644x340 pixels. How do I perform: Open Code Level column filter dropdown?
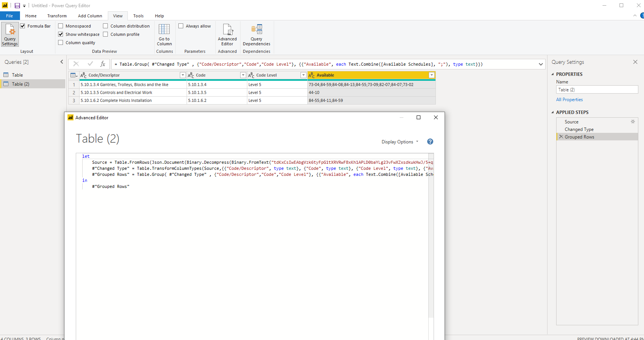click(x=304, y=75)
